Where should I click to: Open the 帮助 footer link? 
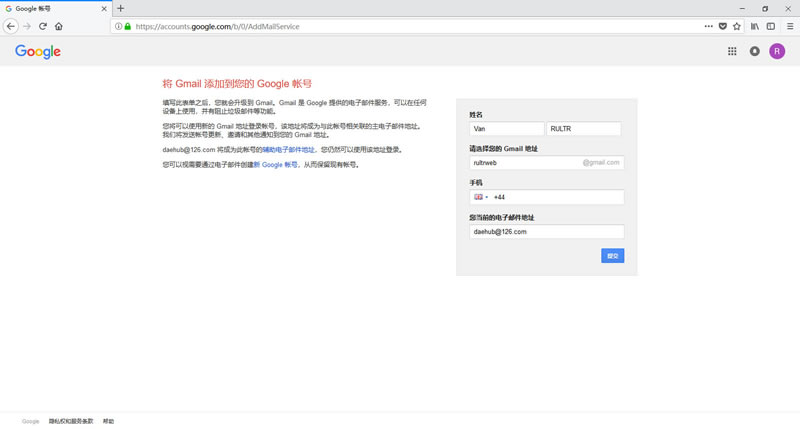[108, 421]
